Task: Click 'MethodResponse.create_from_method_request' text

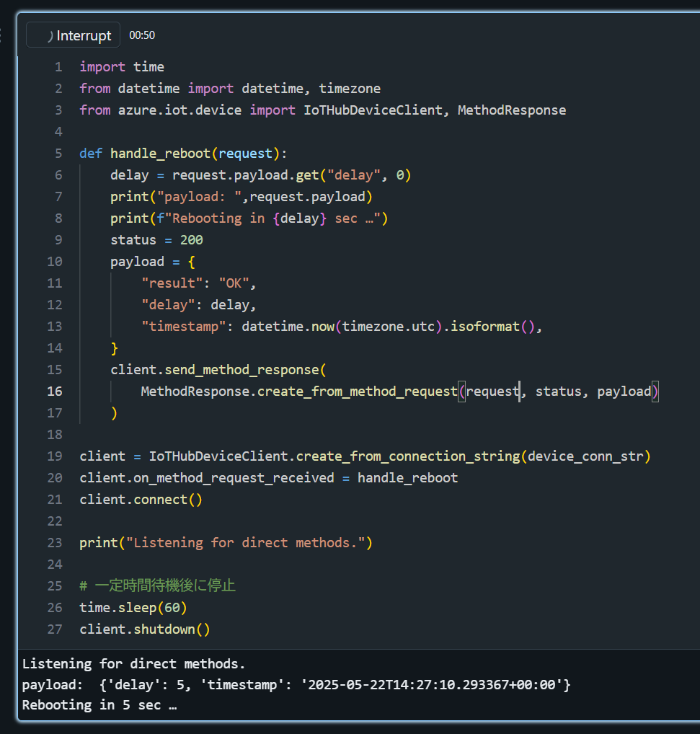Action: 299,392
